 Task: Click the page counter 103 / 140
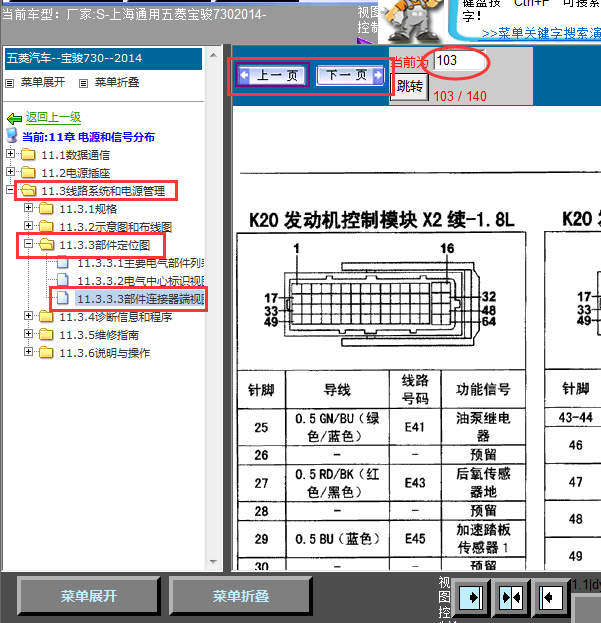[460, 96]
